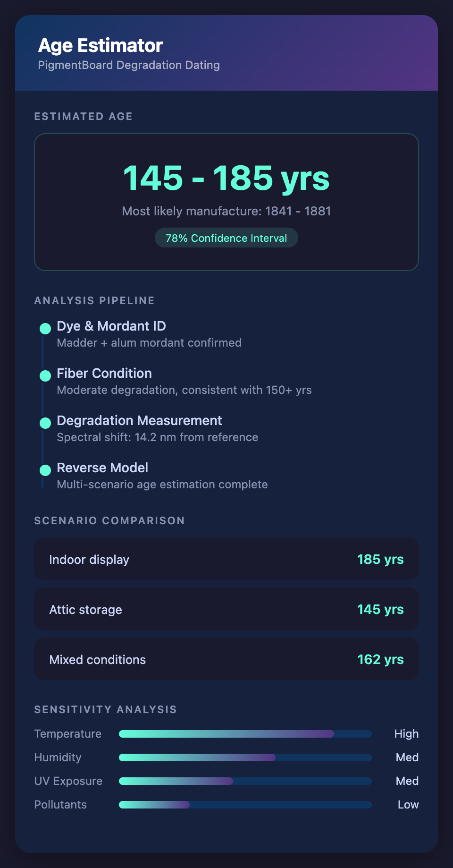This screenshot has height=868, width=453.
Task: Click the Degradation Measurement heading
Action: (x=139, y=421)
